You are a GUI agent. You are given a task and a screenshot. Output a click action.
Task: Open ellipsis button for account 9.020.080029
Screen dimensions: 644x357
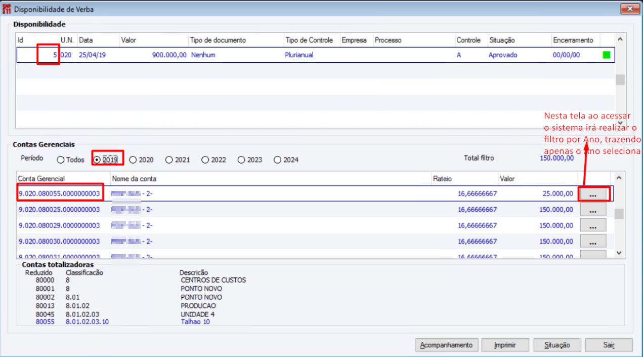(x=593, y=225)
